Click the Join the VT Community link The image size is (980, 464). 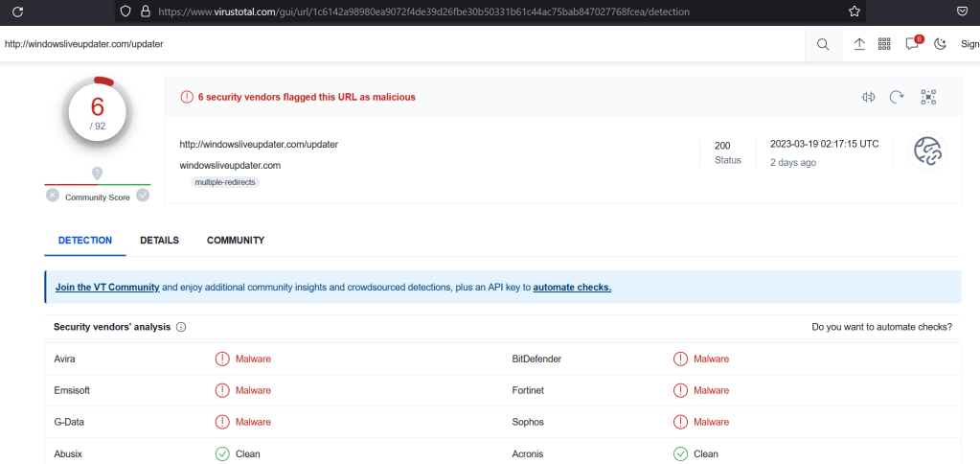click(x=106, y=288)
